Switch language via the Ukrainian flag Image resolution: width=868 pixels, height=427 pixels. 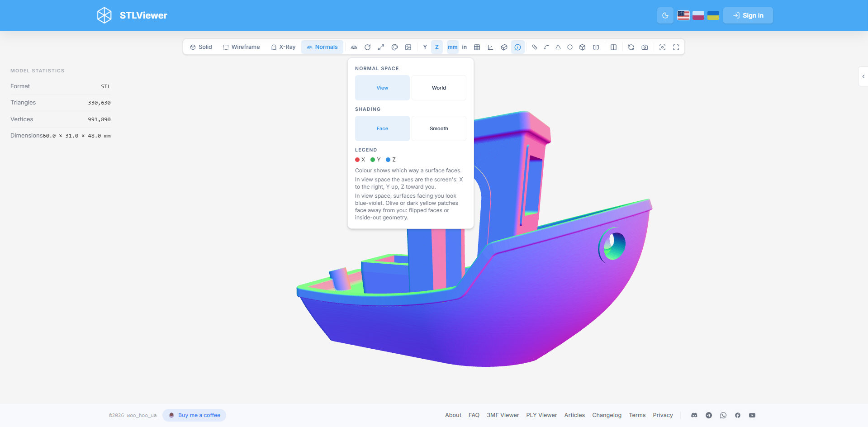point(713,15)
